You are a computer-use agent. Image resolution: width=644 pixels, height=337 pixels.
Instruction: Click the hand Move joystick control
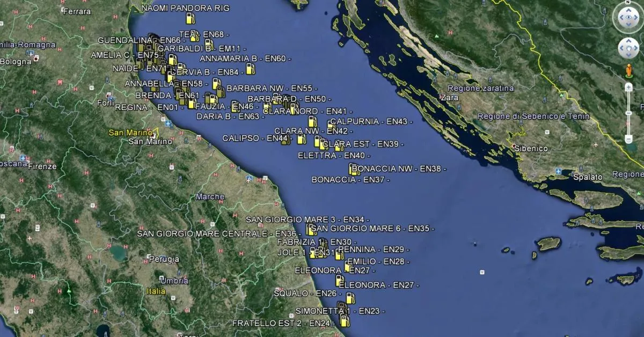pyautogui.click(x=628, y=48)
